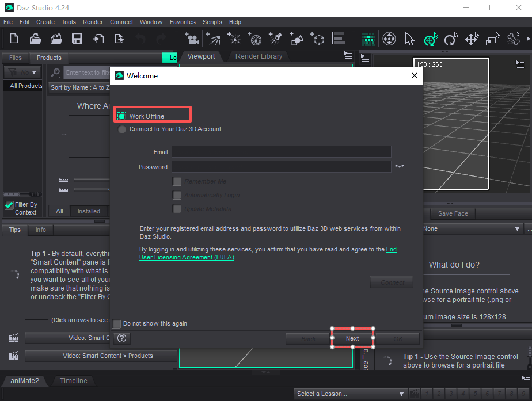The image size is (532, 401).
Task: Click the Save disk icon in toolbar
Action: [x=77, y=39]
